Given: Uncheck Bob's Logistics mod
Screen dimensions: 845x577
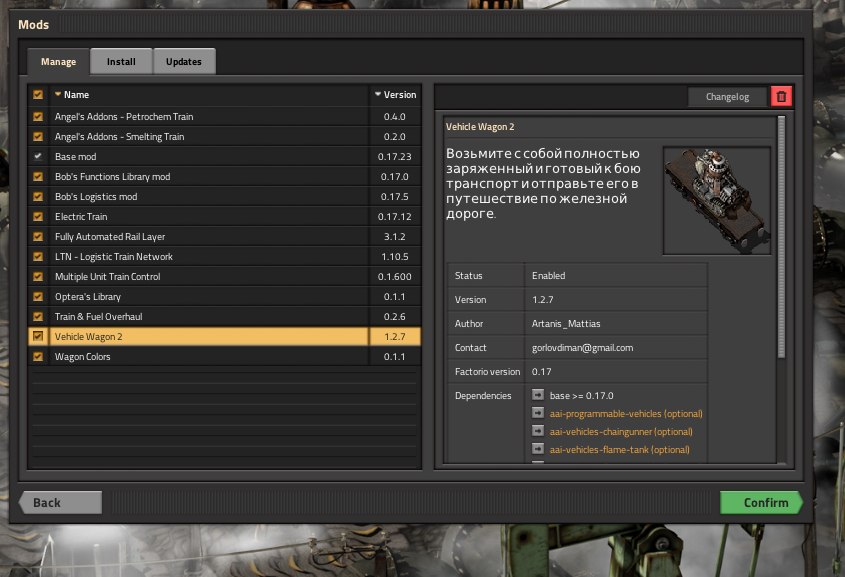Looking at the screenshot, I should [38, 196].
